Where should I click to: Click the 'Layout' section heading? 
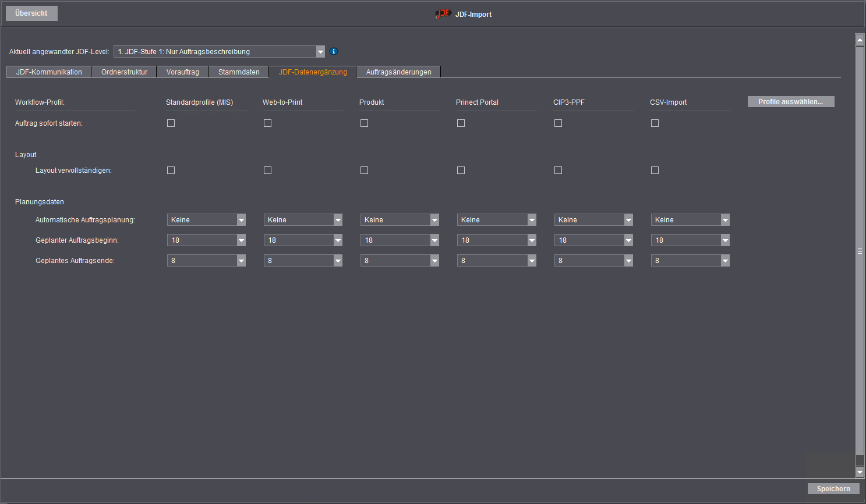[x=26, y=154]
